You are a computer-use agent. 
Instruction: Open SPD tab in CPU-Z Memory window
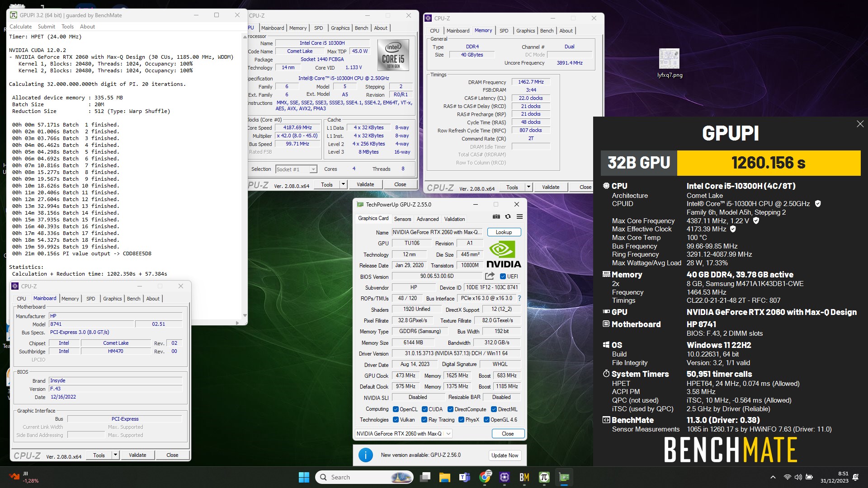pyautogui.click(x=504, y=31)
